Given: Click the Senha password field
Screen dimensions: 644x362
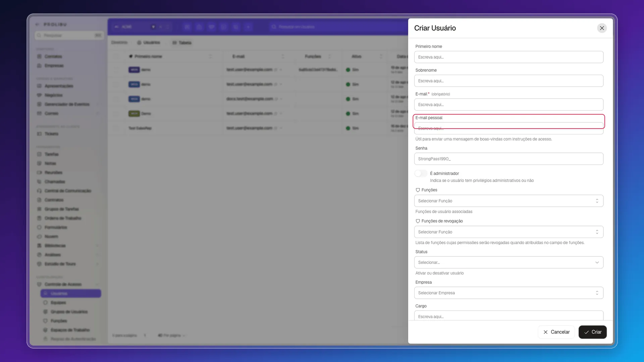Looking at the screenshot, I should click(508, 159).
